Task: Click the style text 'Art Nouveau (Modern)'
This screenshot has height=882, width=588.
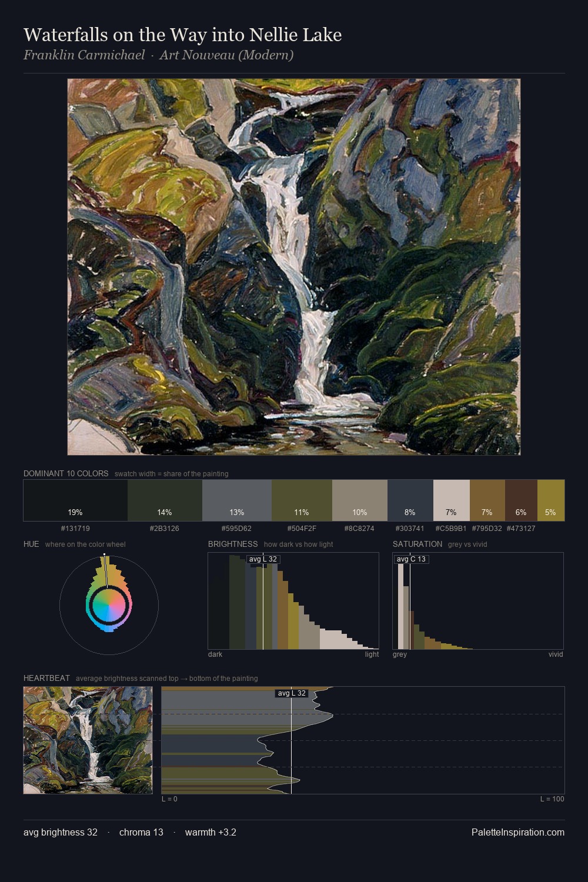Action: [x=226, y=55]
